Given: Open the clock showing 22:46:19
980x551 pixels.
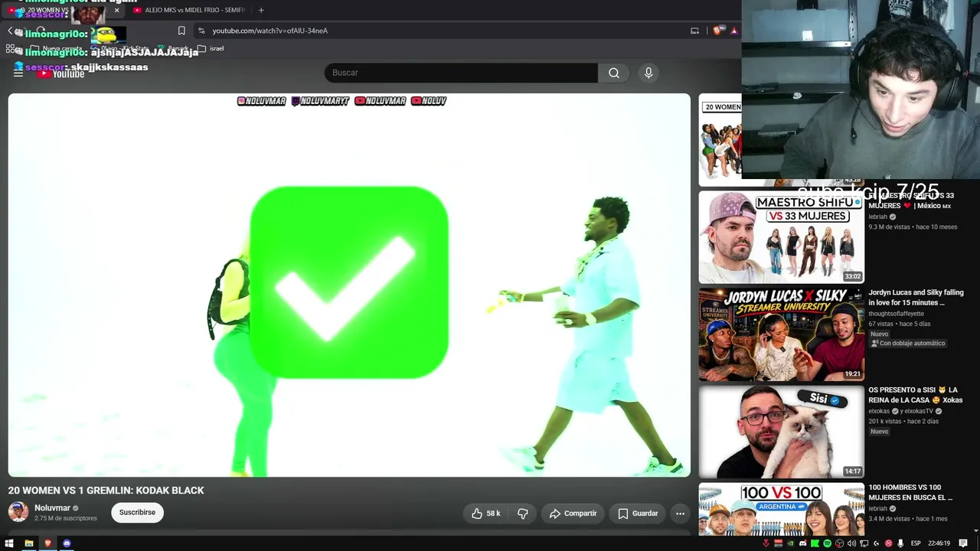Looking at the screenshot, I should (x=939, y=543).
